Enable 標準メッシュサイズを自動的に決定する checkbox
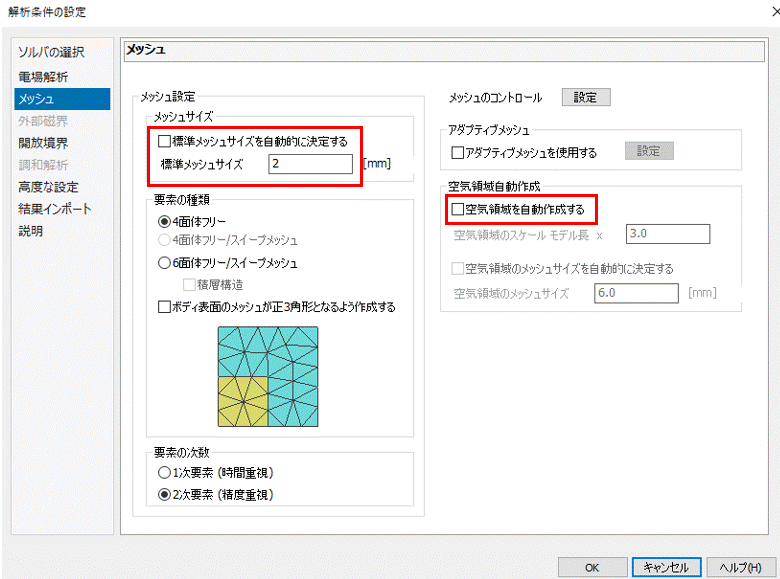 165,142
